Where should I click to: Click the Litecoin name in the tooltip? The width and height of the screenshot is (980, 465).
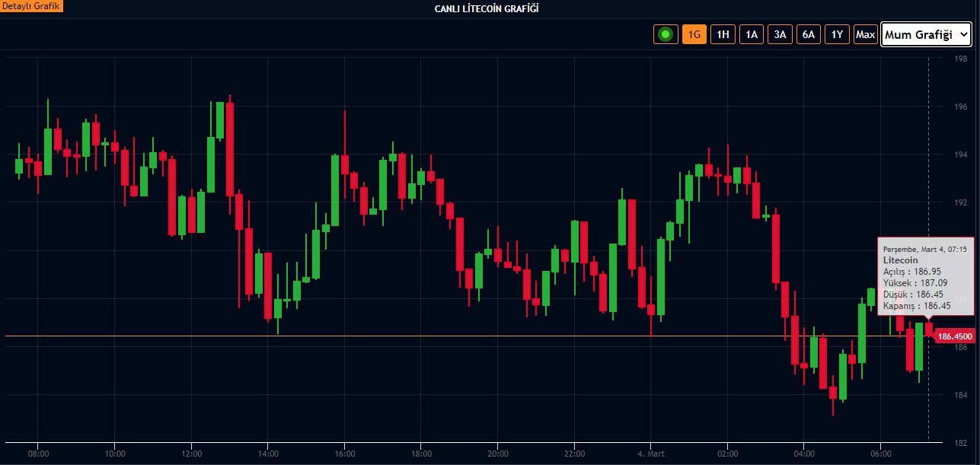click(900, 260)
